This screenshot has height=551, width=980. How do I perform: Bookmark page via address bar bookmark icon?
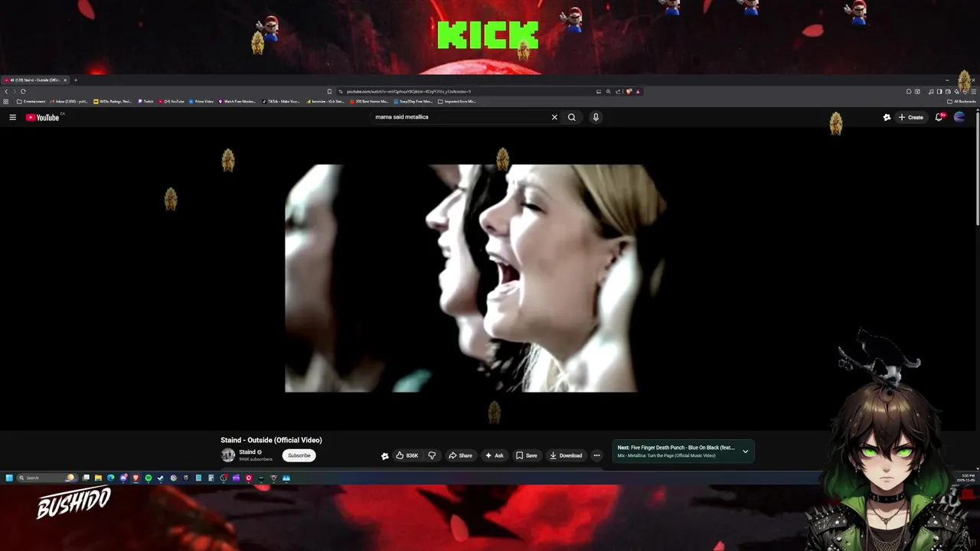pyautogui.click(x=329, y=91)
